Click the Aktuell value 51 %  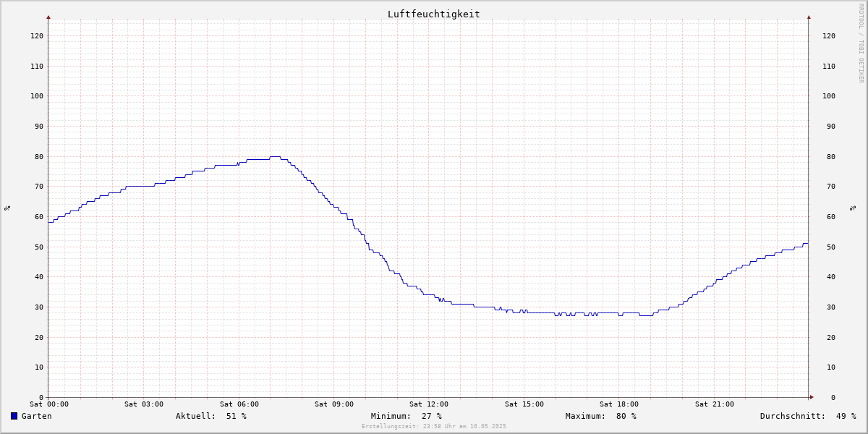236,416
